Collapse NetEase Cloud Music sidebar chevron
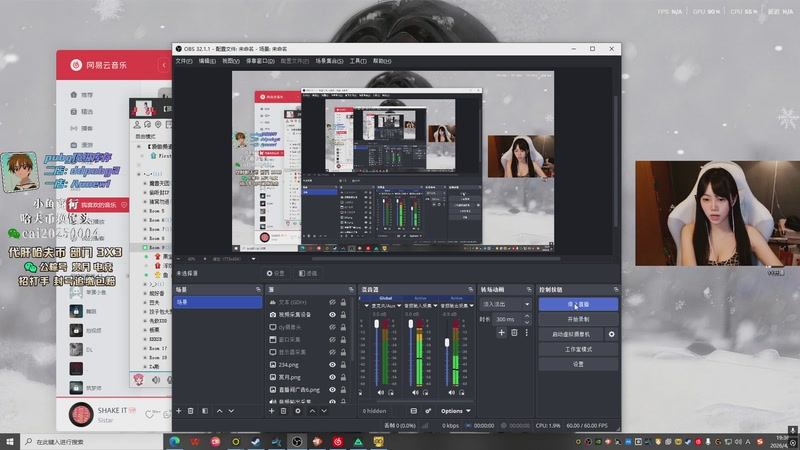The image size is (800, 450). point(164,65)
